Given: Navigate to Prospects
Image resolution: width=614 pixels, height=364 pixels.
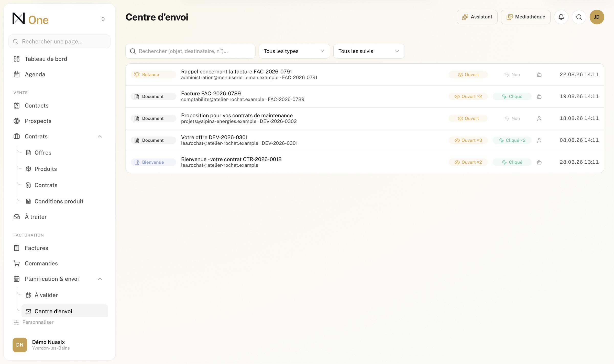Looking at the screenshot, I should (59, 121).
